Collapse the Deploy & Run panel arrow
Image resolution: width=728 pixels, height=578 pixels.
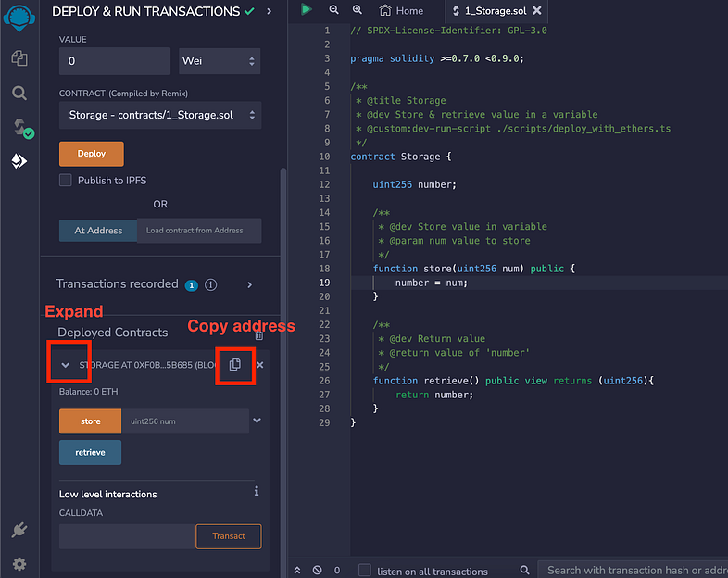270,11
